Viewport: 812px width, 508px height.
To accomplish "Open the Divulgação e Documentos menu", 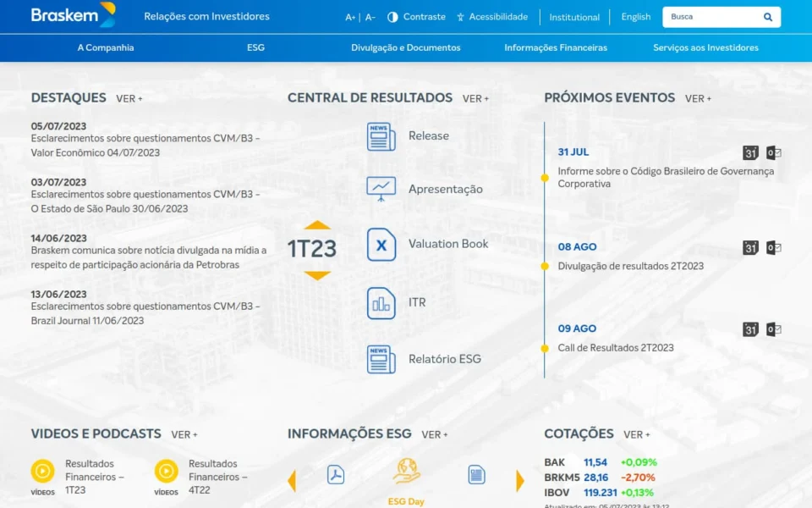I will pos(405,47).
